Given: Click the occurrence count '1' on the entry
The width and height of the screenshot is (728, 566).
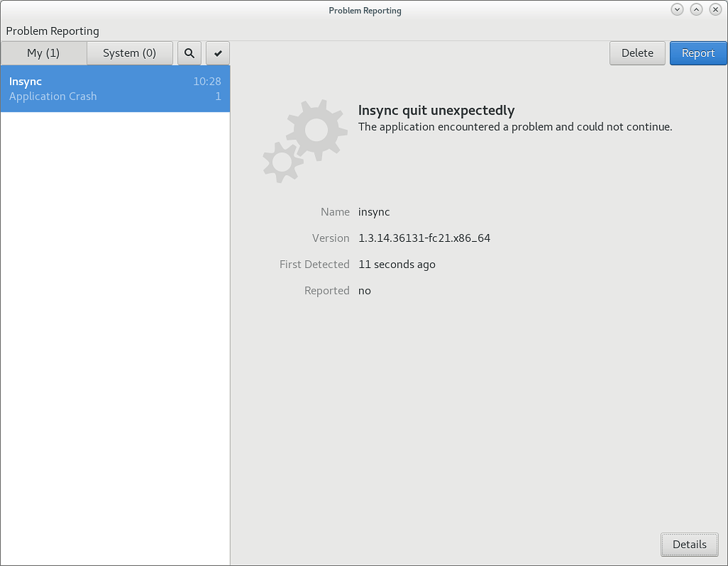Looking at the screenshot, I should pos(218,96).
